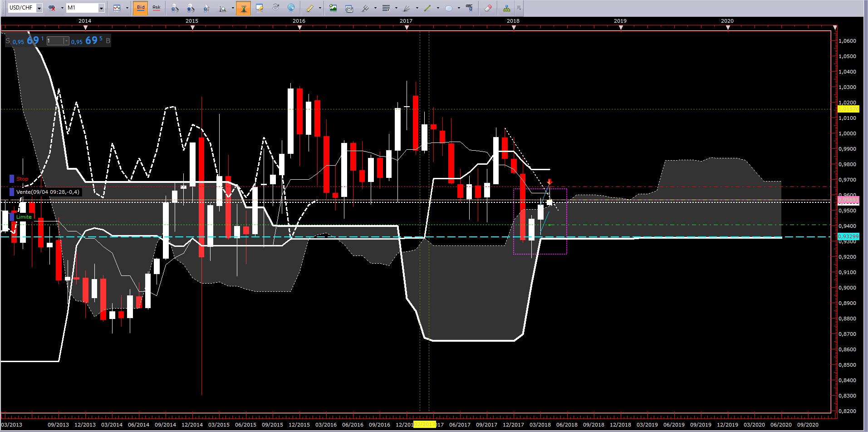This screenshot has height=432, width=868.
Task: Click the blue square beside Stop label
Action: tap(12, 179)
